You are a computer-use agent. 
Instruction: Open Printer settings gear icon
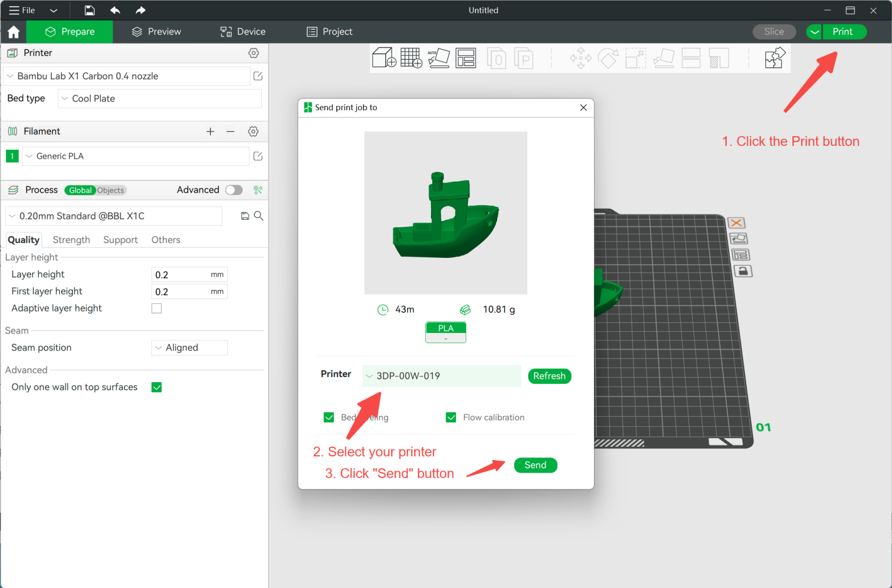[253, 53]
